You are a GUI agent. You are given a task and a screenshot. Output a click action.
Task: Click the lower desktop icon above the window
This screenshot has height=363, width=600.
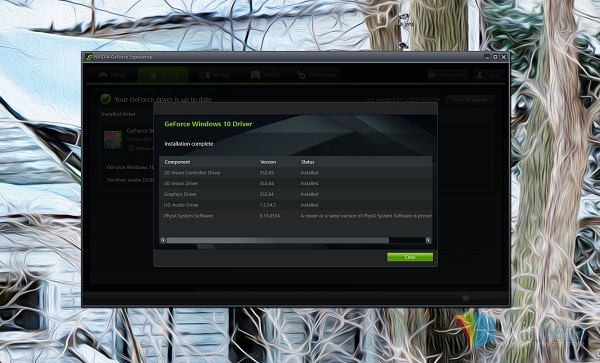[403, 46]
